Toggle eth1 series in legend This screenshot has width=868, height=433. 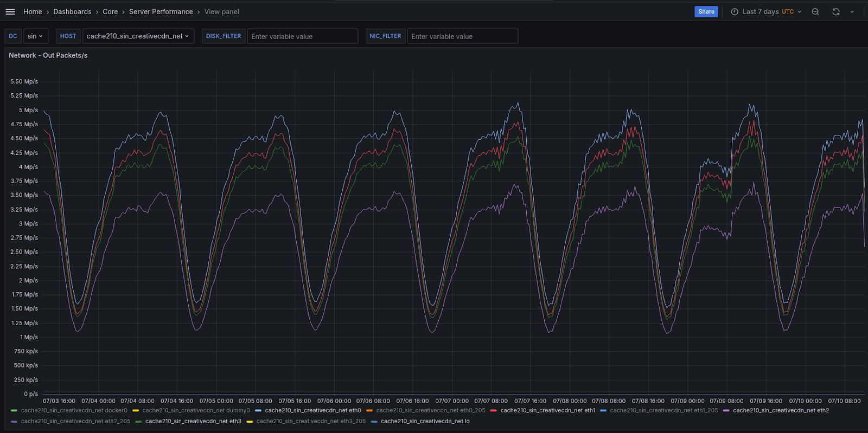pos(548,410)
